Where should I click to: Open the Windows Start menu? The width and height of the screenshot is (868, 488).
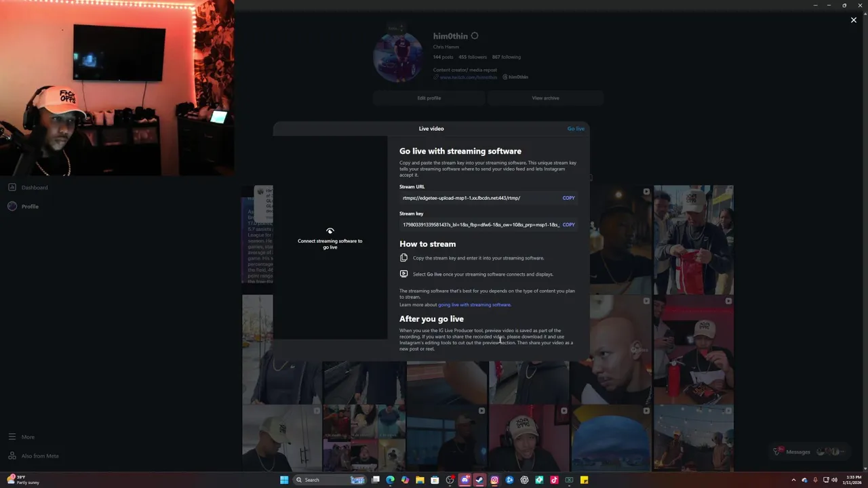(284, 480)
